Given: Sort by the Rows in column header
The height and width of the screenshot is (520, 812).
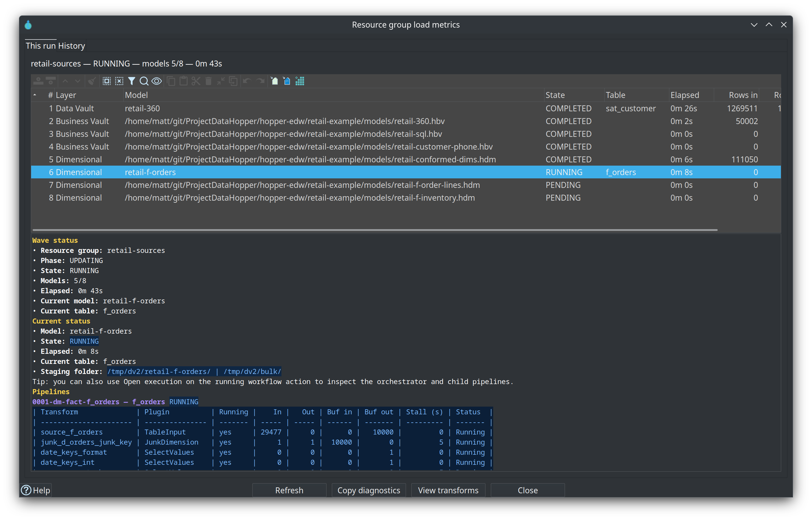Looking at the screenshot, I should click(x=737, y=95).
